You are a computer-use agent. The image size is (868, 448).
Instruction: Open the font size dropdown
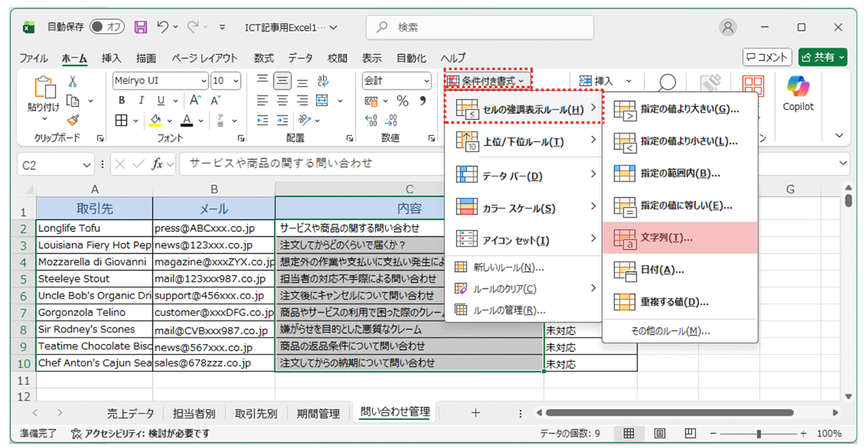[237, 80]
